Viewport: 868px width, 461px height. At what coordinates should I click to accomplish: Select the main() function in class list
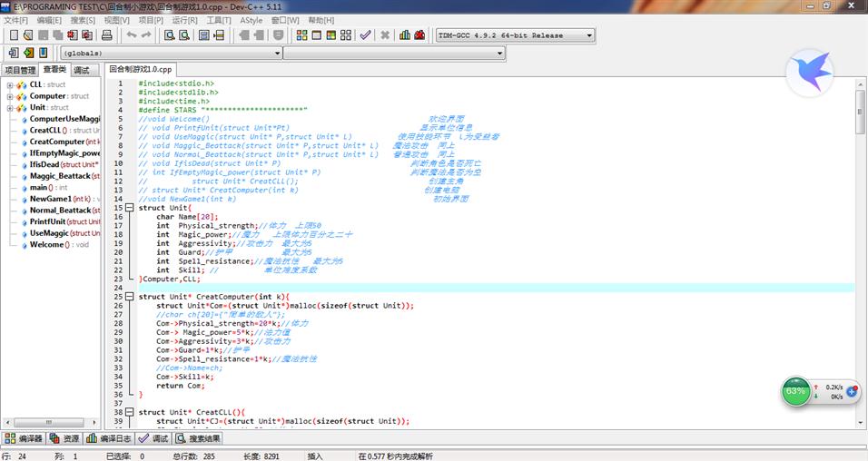[x=38, y=187]
